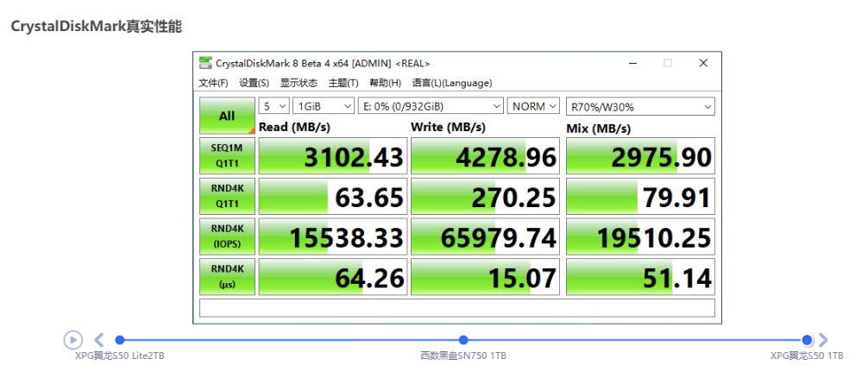Screen dimensions: 868x378
Task: Select the XPG翼龙S50 1TB timeline marker
Action: click(x=807, y=340)
